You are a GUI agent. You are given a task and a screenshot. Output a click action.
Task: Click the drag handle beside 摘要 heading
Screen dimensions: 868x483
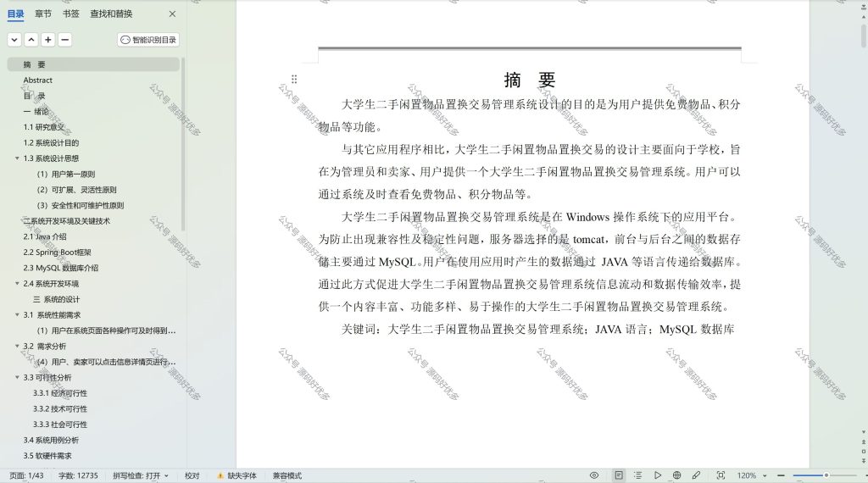click(294, 79)
